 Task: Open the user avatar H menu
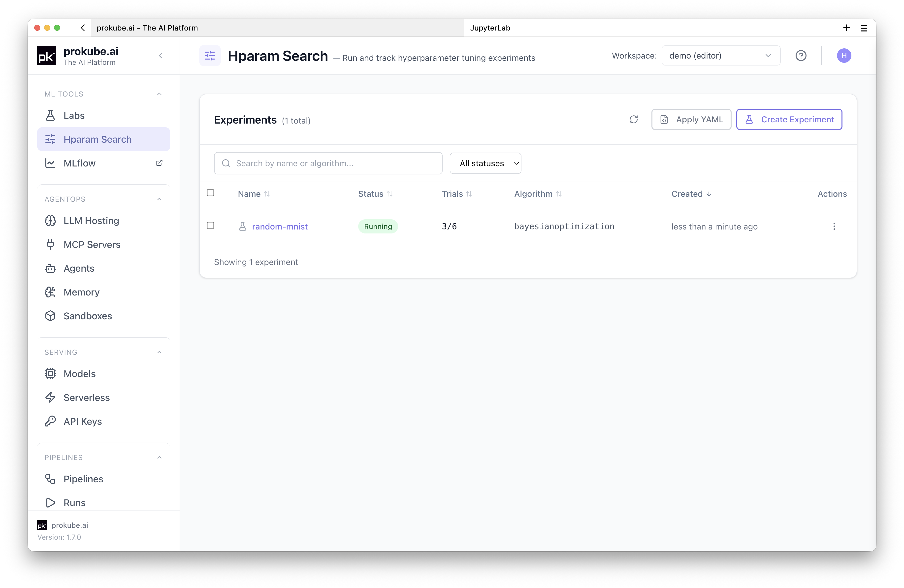[x=844, y=56]
